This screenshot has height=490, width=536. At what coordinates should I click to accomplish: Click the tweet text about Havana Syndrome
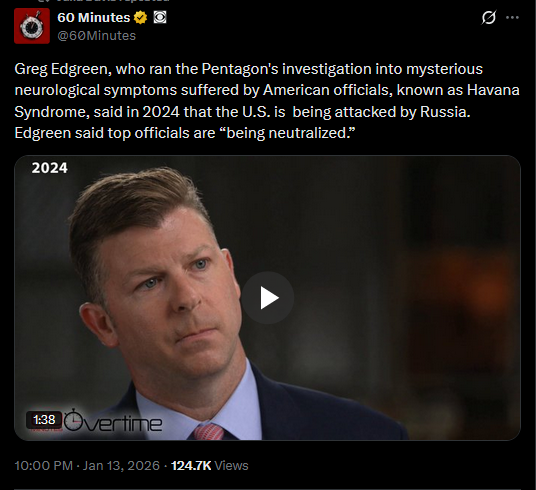267,101
